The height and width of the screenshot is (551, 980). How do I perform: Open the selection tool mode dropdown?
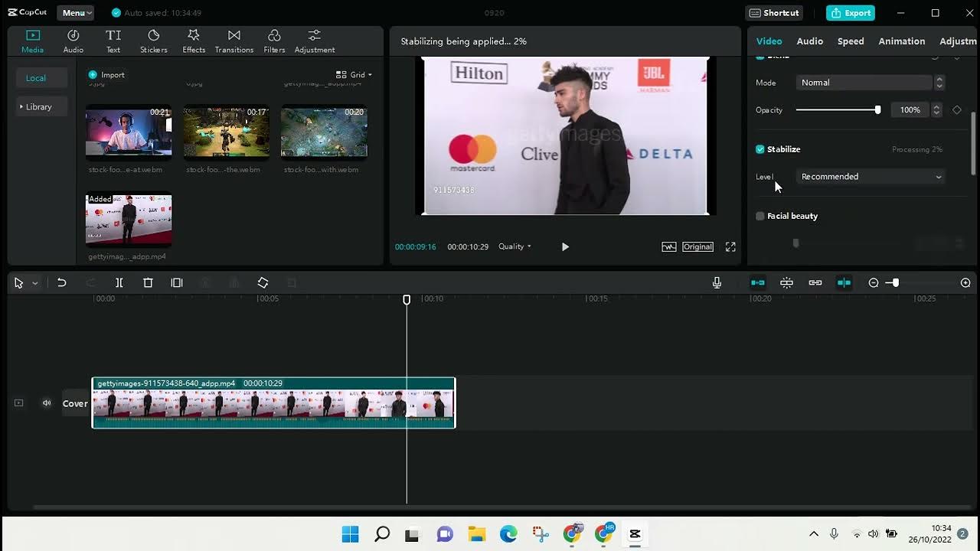(x=35, y=283)
